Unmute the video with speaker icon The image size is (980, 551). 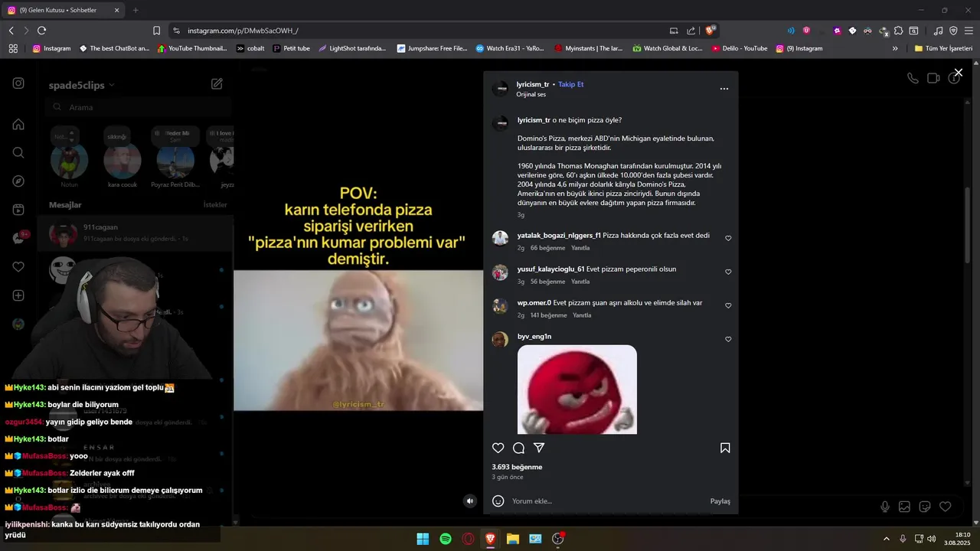point(470,501)
